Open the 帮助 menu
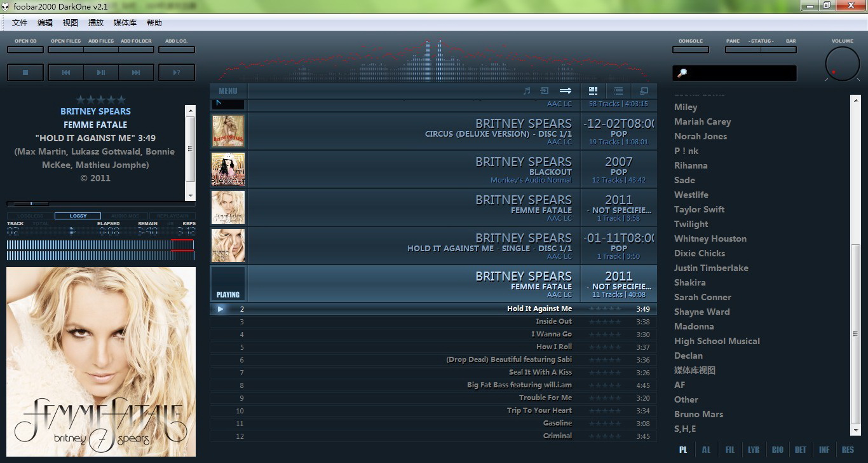 point(154,23)
